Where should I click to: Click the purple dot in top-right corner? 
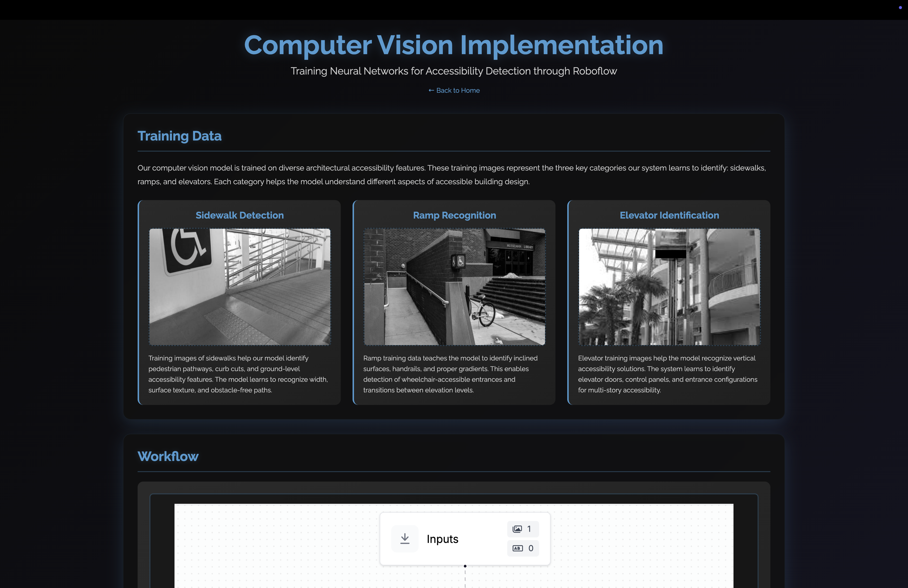click(900, 8)
